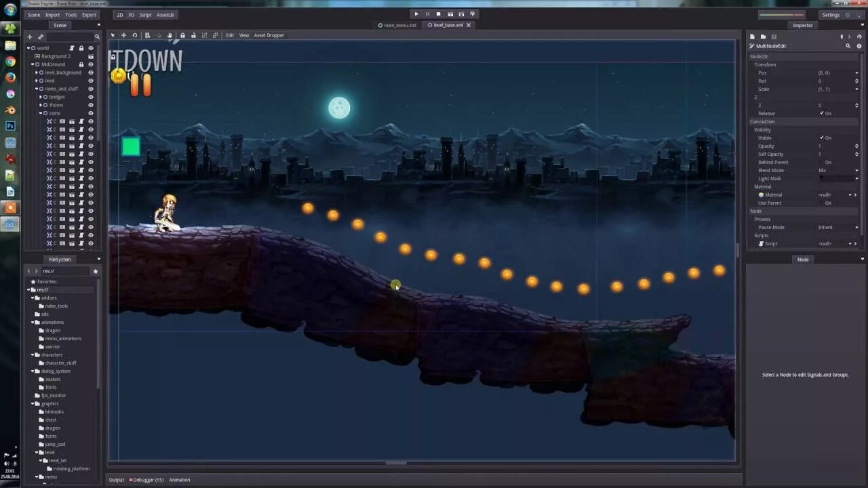Image resolution: width=868 pixels, height=488 pixels.
Task: Play a custom scene
Action: 461,14
